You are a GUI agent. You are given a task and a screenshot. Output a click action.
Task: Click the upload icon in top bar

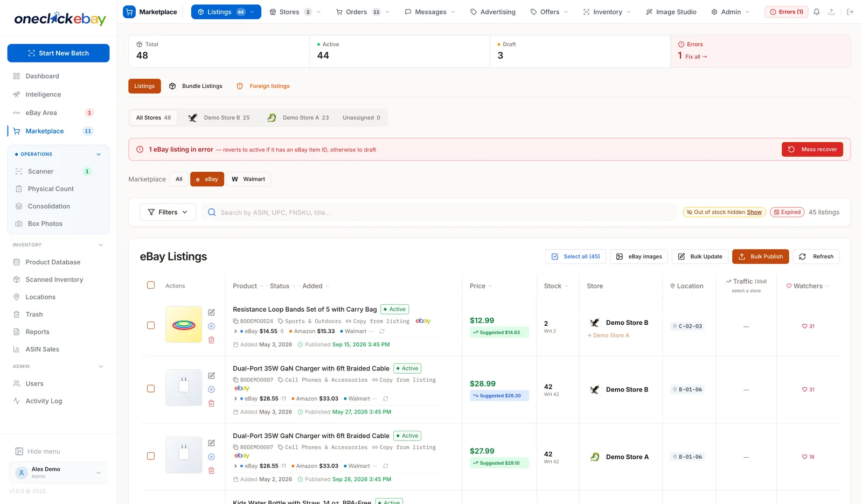click(831, 12)
